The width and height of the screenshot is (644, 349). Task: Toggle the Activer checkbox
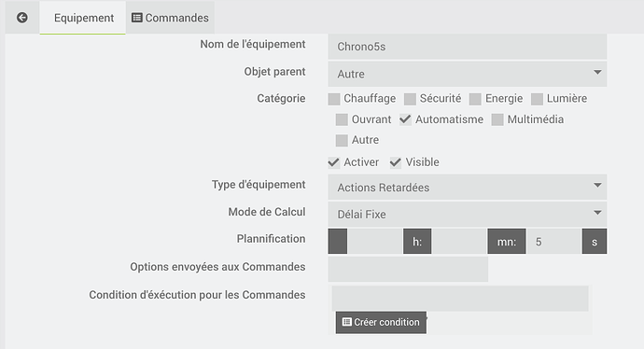(x=334, y=162)
